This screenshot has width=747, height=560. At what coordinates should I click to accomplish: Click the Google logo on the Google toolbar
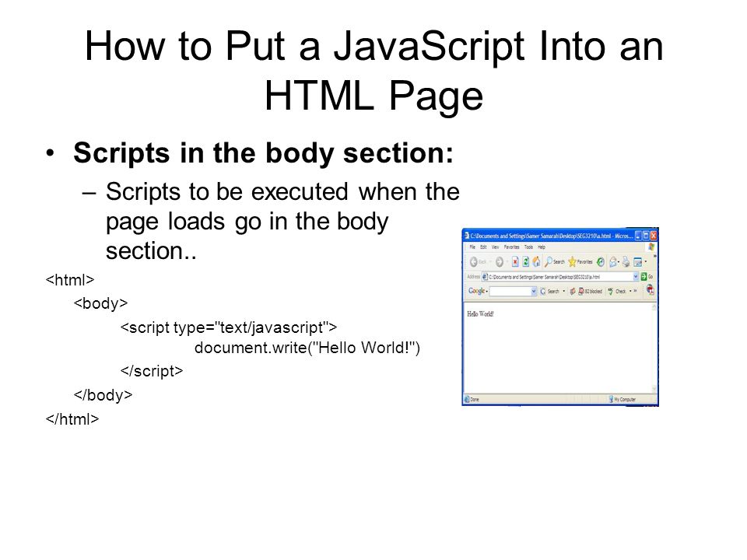click(476, 291)
